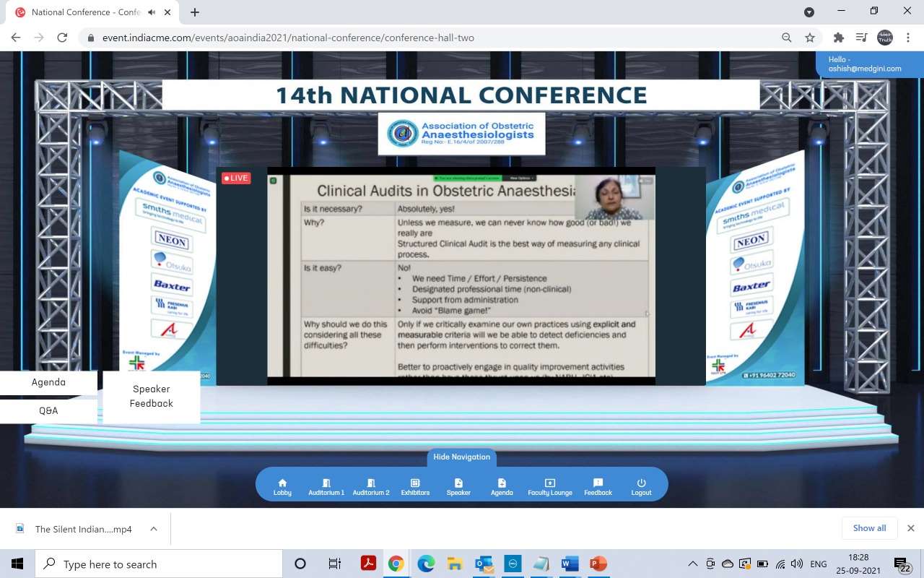Open media controls in Chrome toolbar

pos(861,38)
